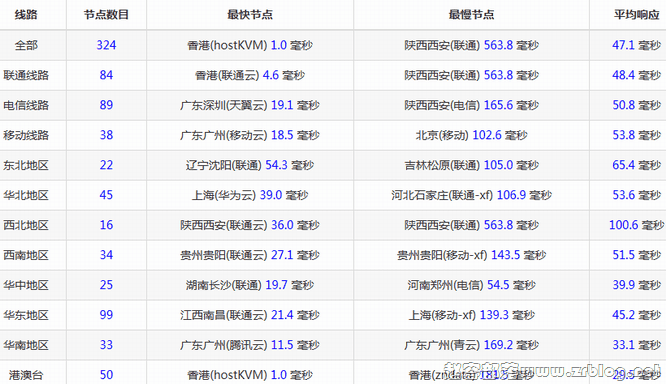Click node count 34 for 西南地区

(x=106, y=255)
